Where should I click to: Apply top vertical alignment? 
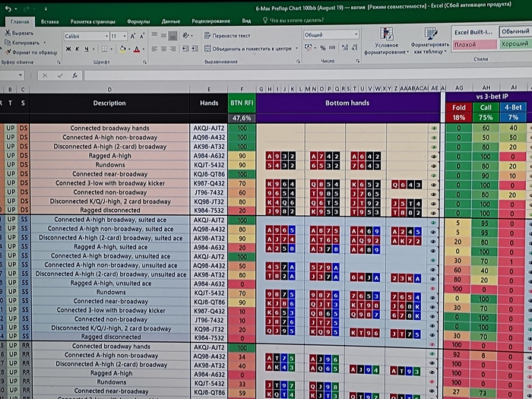coord(154,35)
